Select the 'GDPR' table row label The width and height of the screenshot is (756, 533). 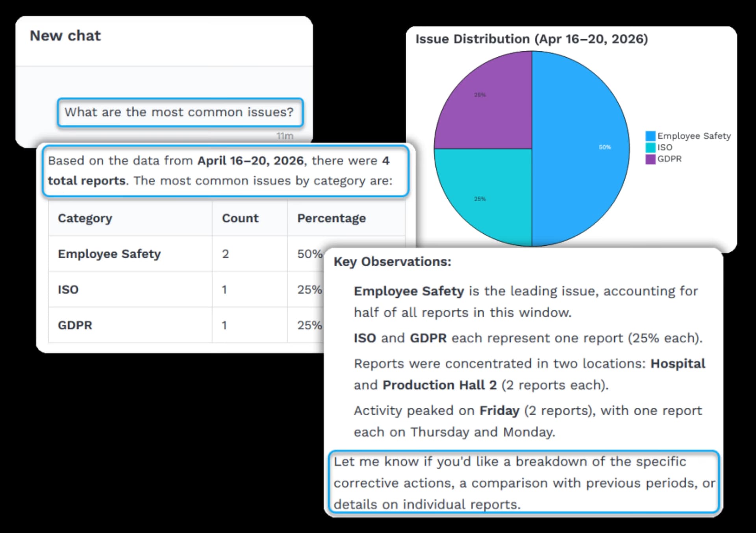75,325
